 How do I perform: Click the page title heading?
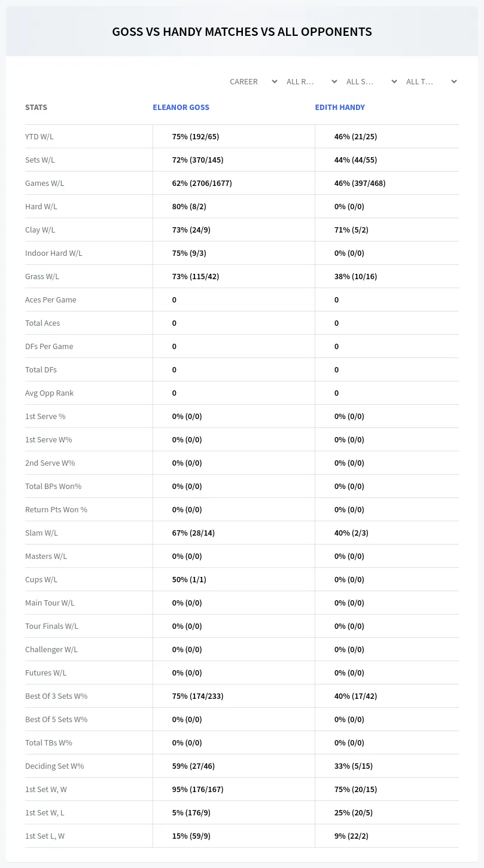tap(242, 32)
